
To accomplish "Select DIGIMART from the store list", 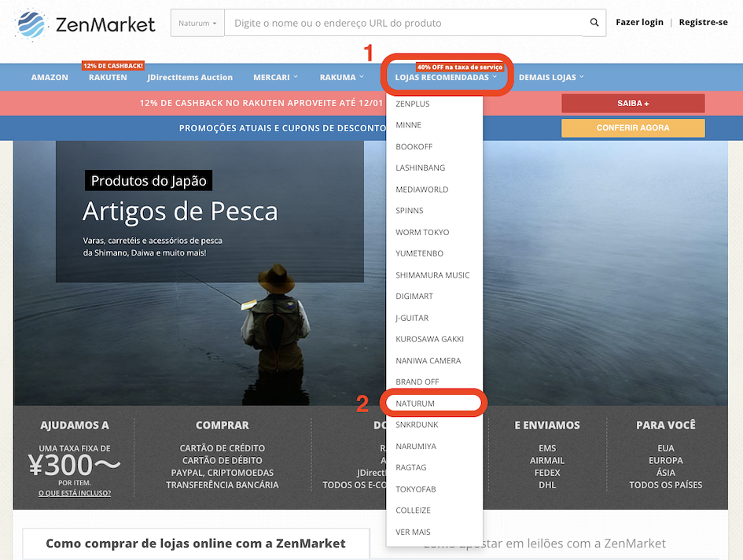I will pyautogui.click(x=414, y=297).
